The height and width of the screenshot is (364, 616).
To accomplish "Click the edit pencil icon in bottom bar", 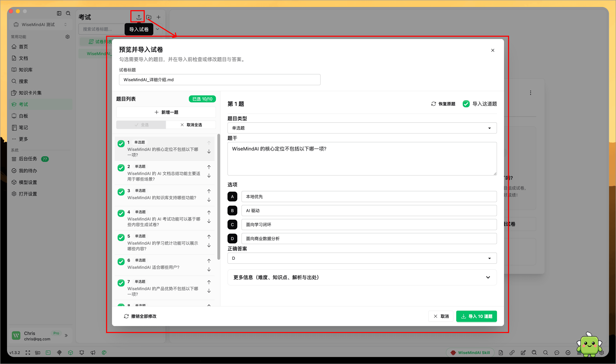I will (523, 352).
